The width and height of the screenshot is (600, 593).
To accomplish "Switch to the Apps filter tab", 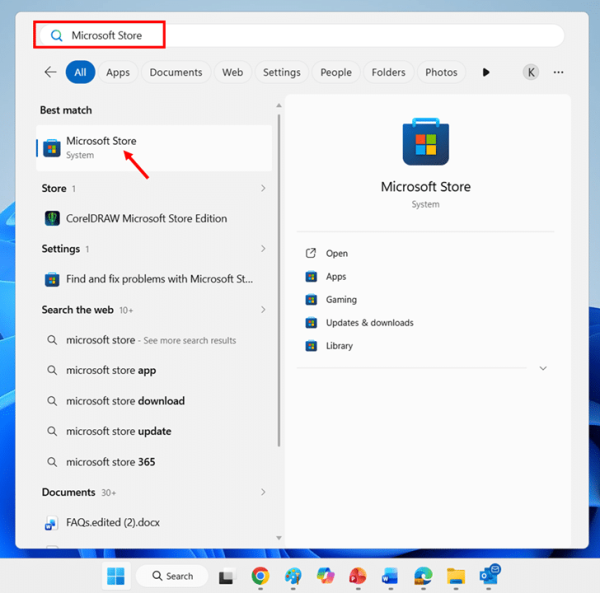I will click(x=118, y=72).
